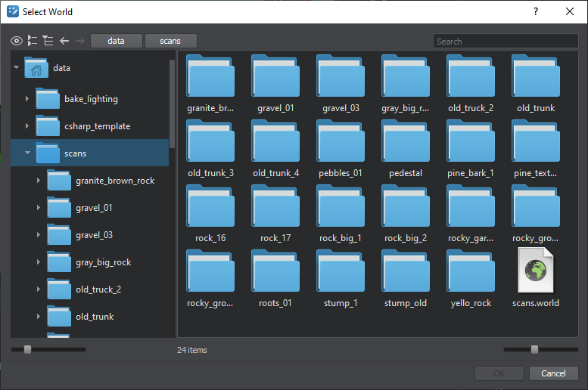The width and height of the screenshot is (588, 390).
Task: Navigate to data breadcrumb
Action: [x=116, y=41]
